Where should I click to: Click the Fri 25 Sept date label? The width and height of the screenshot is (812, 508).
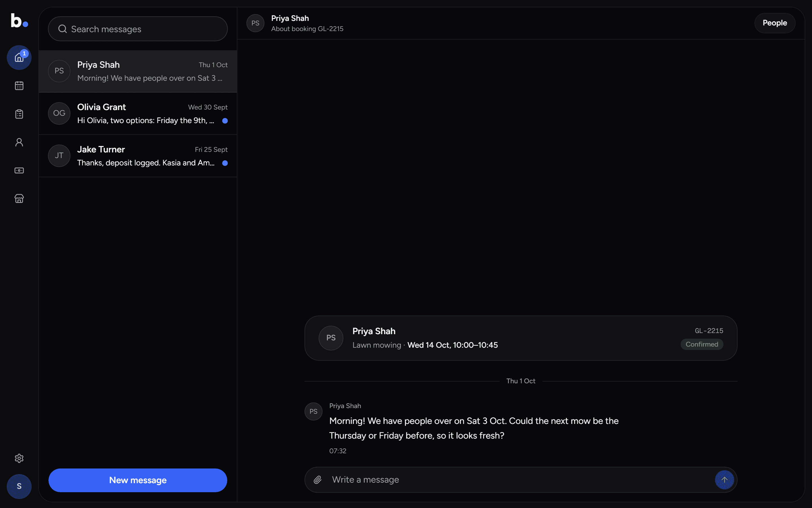tap(211, 150)
